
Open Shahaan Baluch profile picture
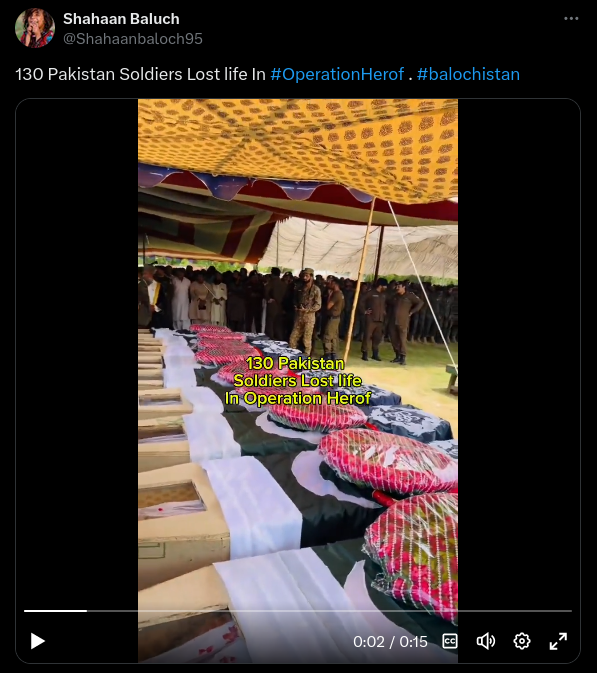(35, 28)
